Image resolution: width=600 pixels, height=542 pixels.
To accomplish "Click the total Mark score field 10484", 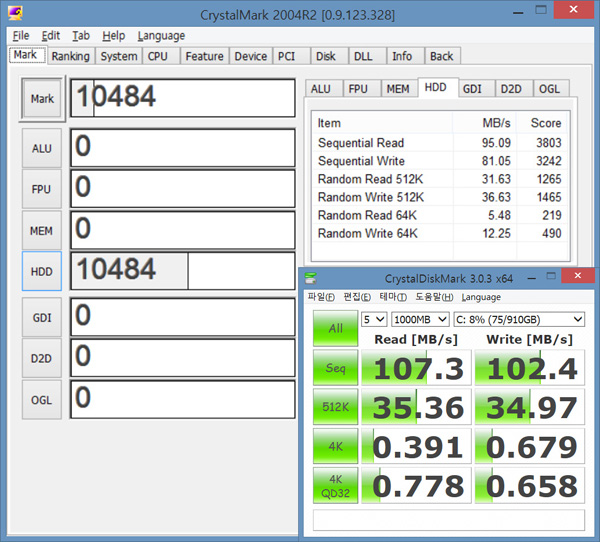I will click(183, 98).
